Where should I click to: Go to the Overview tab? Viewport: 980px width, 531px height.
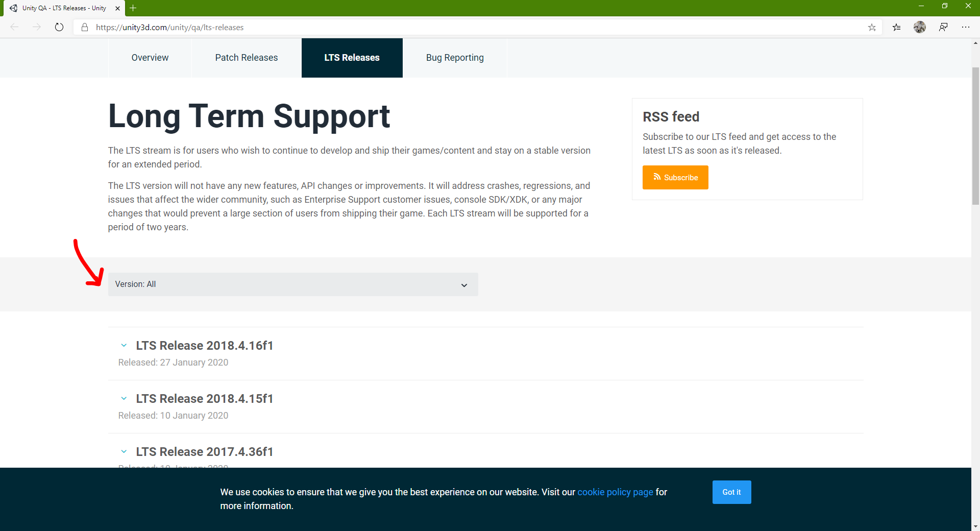tap(150, 58)
